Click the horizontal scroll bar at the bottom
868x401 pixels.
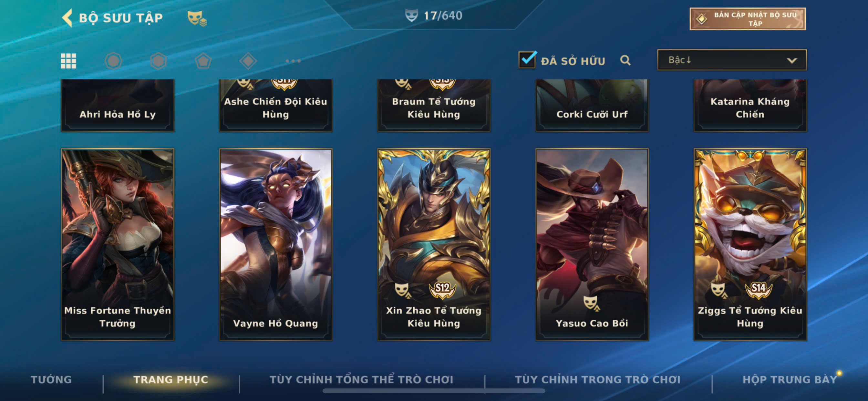point(434,391)
